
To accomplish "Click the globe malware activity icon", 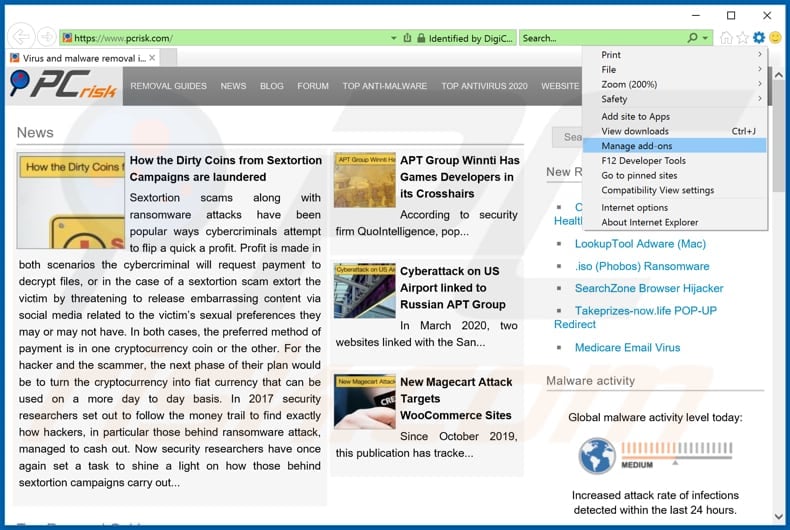I will coord(597,455).
